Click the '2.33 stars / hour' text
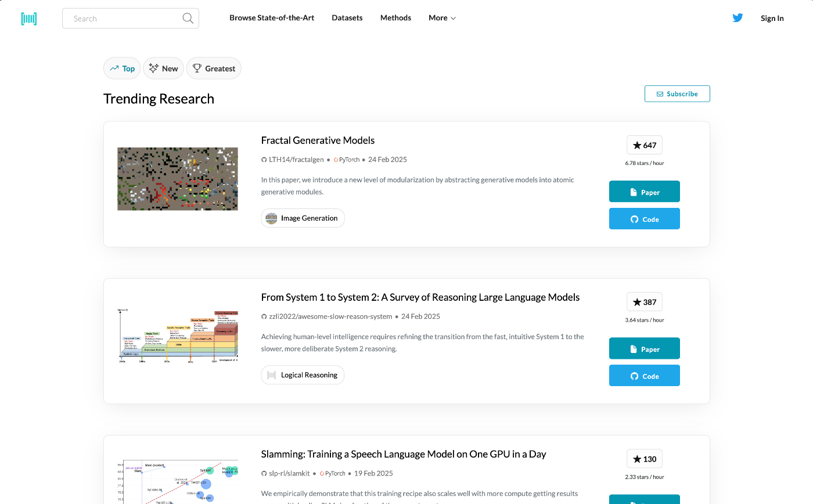Image resolution: width=813 pixels, height=504 pixels. click(645, 477)
